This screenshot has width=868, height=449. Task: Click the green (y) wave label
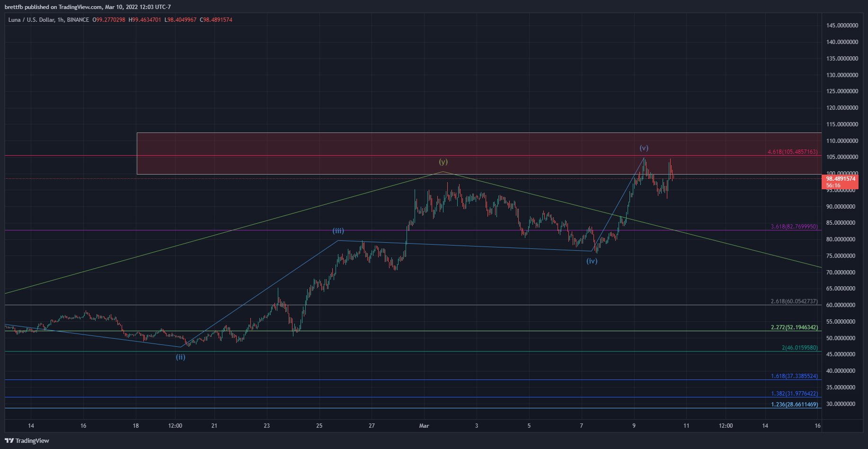[443, 162]
